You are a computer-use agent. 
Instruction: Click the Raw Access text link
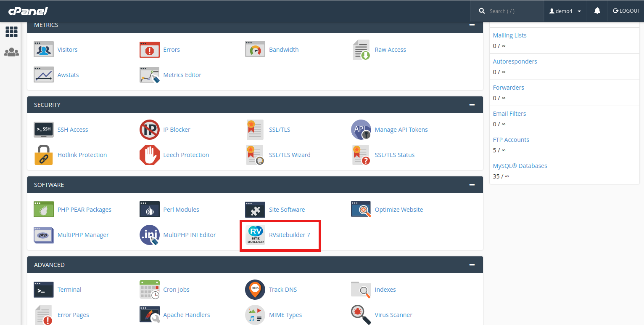point(391,50)
